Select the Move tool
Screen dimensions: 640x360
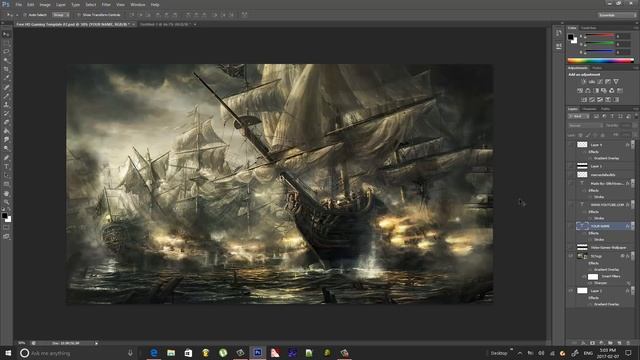coord(6,34)
